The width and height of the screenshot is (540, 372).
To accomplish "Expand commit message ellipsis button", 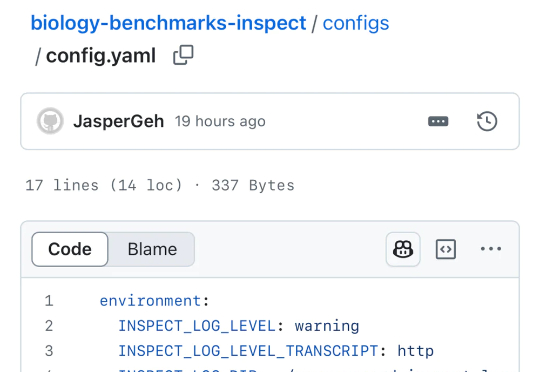I will (438, 121).
